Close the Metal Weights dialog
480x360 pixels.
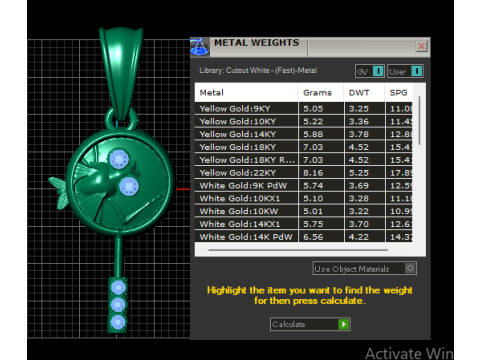421,46
